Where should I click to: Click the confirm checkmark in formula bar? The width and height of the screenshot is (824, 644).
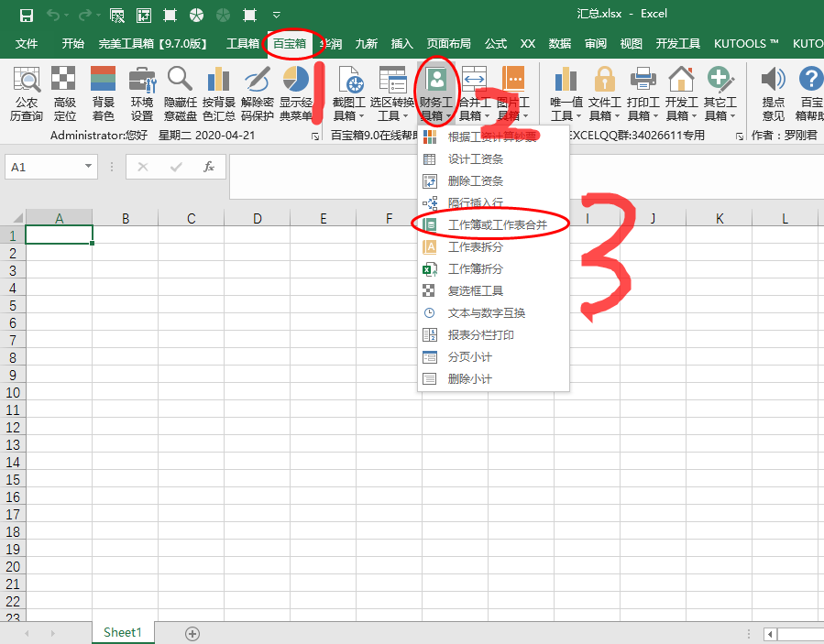coord(176,167)
